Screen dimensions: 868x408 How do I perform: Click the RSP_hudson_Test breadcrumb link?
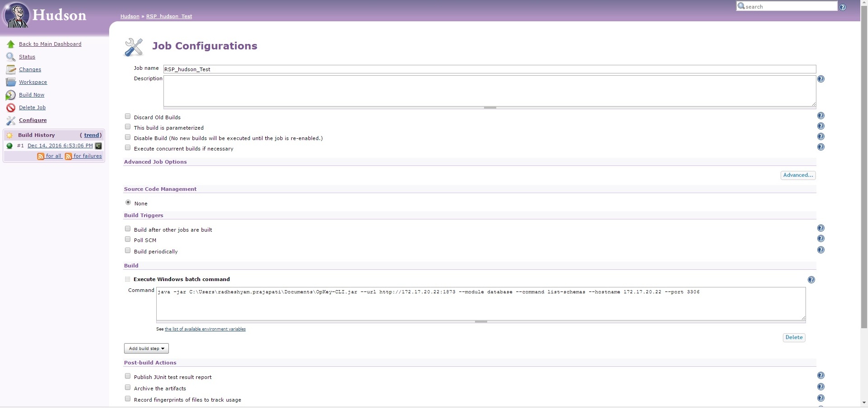(x=169, y=16)
